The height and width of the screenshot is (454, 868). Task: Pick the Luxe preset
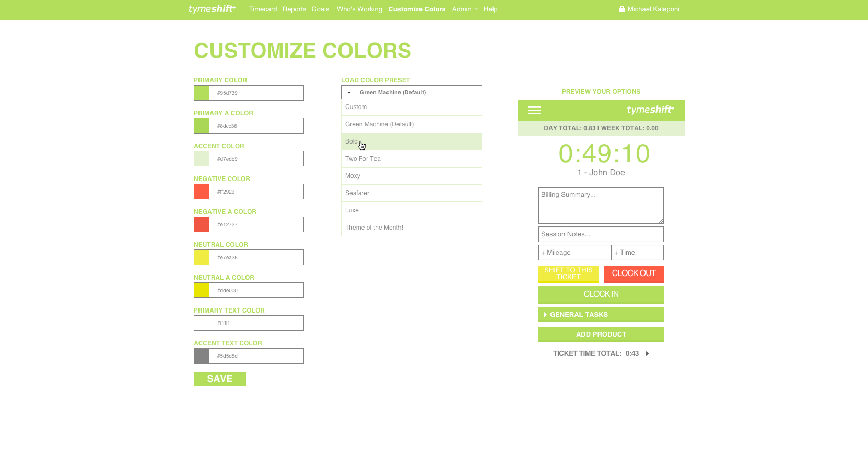[x=412, y=210]
